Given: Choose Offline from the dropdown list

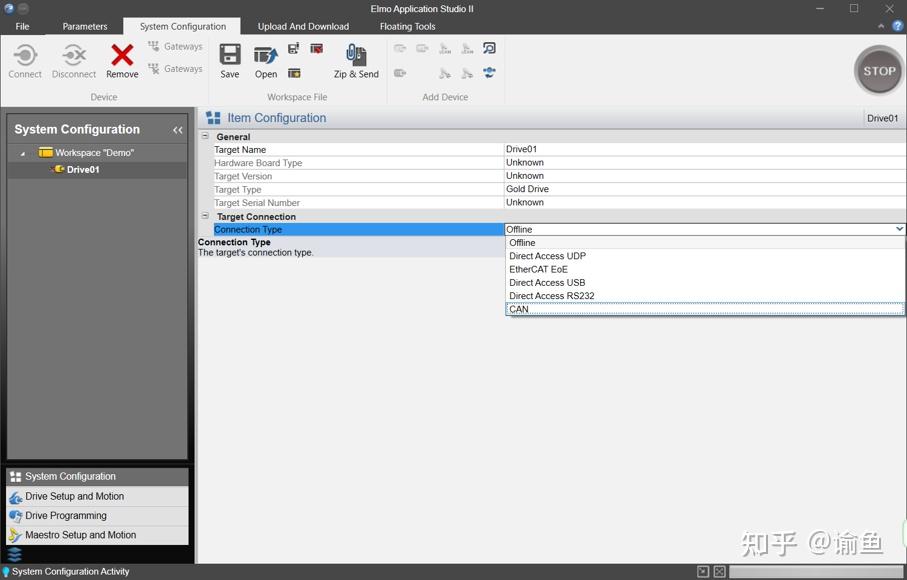Looking at the screenshot, I should pos(705,243).
